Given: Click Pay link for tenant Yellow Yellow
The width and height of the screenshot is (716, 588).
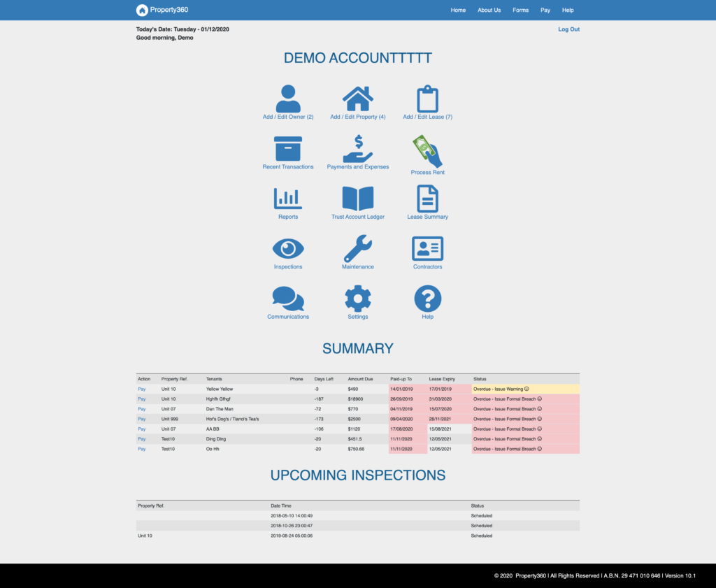Looking at the screenshot, I should pos(142,389).
